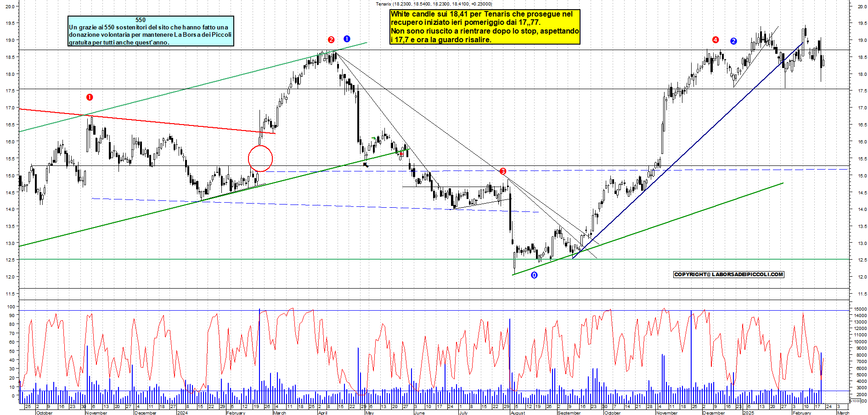Click the COPYRIGHT@LABORSADEIPICCOLI.COM label
This screenshot has width=868, height=415.
point(729,274)
